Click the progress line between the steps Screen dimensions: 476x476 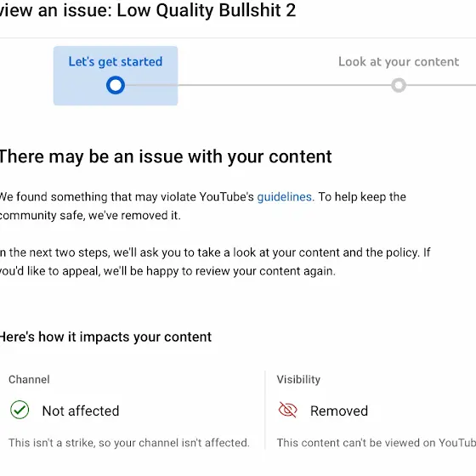(258, 85)
